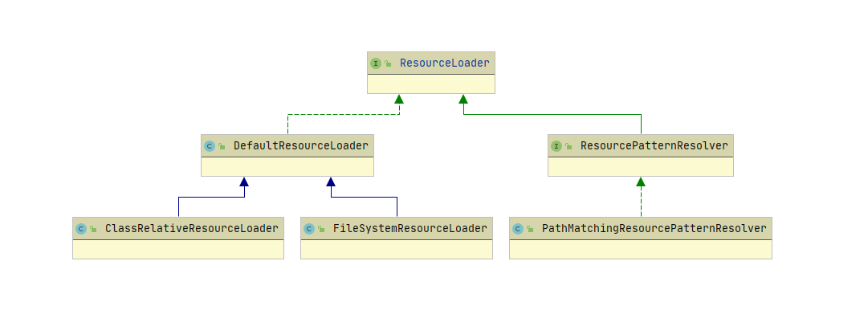The height and width of the screenshot is (310, 868).
Task: Click the green public lock icon on ResourceLoader
Action: click(x=388, y=63)
